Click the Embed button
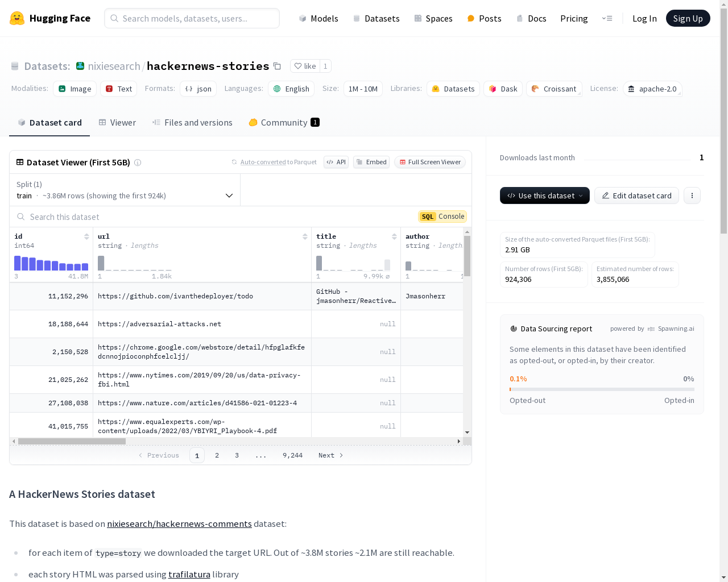This screenshot has width=728, height=582. (x=371, y=162)
